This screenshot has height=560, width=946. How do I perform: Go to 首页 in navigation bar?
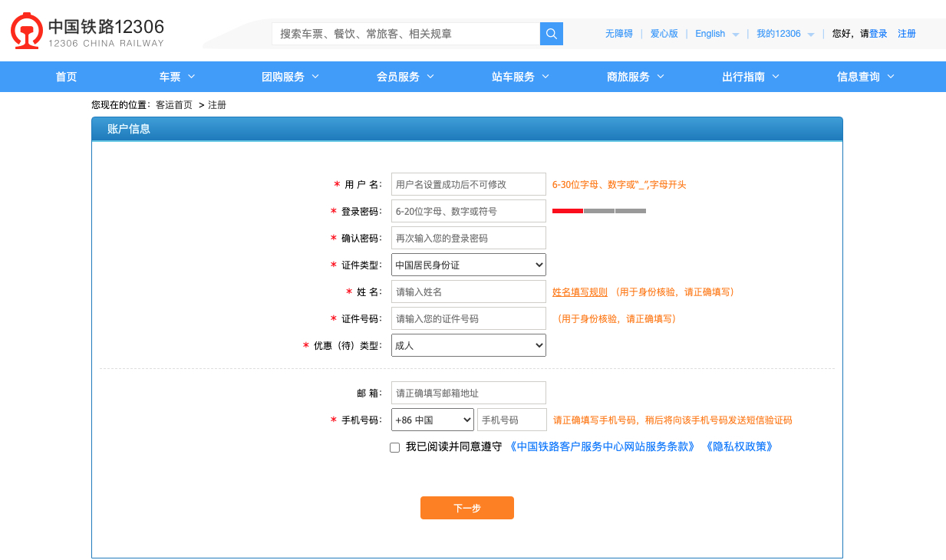67,77
